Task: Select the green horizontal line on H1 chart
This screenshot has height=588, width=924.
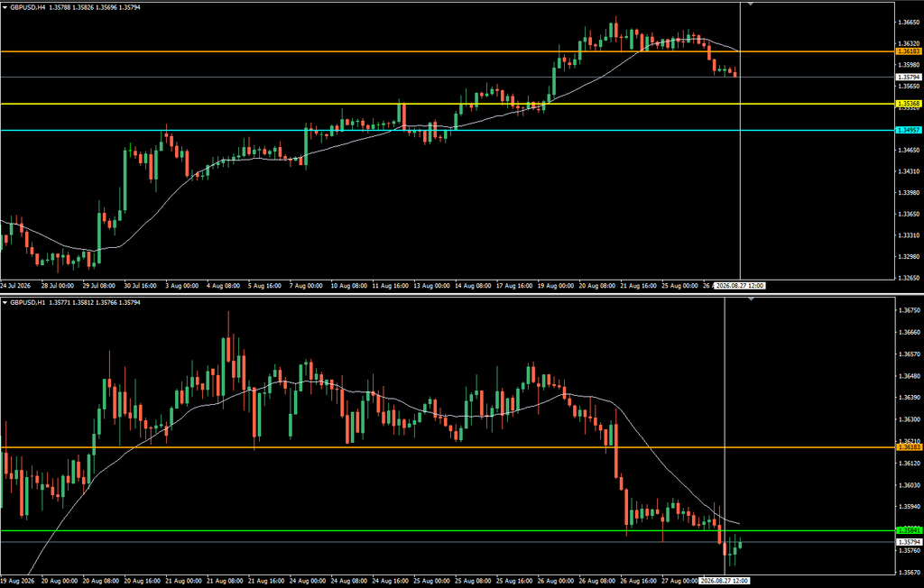Action: [448, 531]
